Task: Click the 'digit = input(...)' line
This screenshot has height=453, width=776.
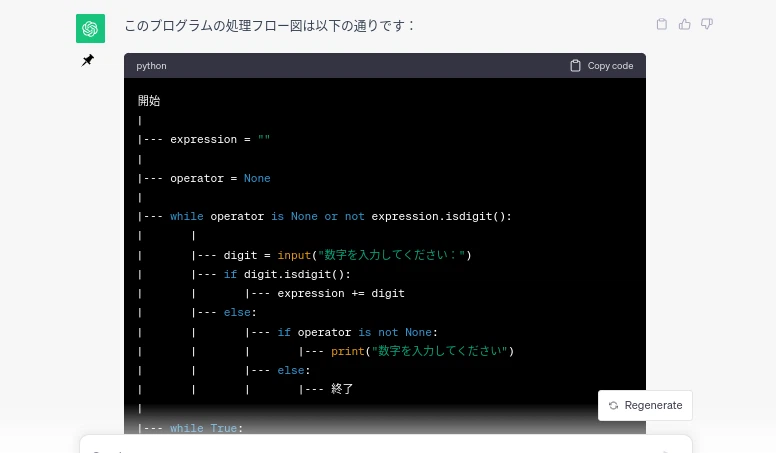Action: 347,255
